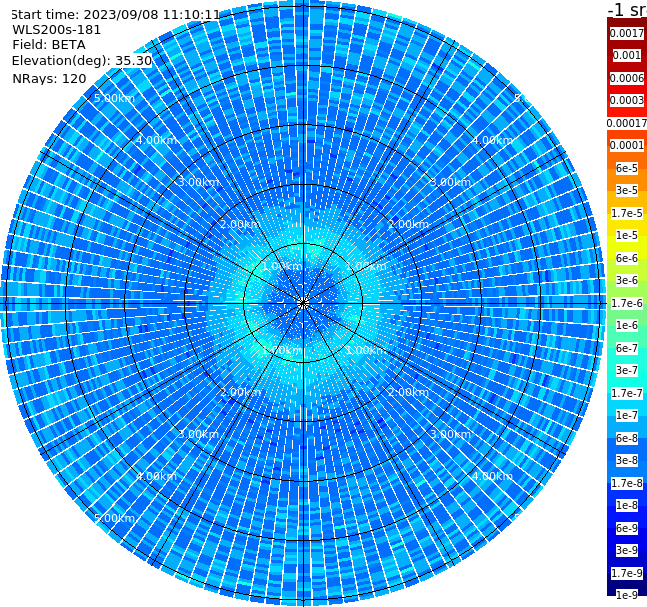The image size is (647, 607).
Task: Click the NRays: 120 label
Action: click(49, 78)
